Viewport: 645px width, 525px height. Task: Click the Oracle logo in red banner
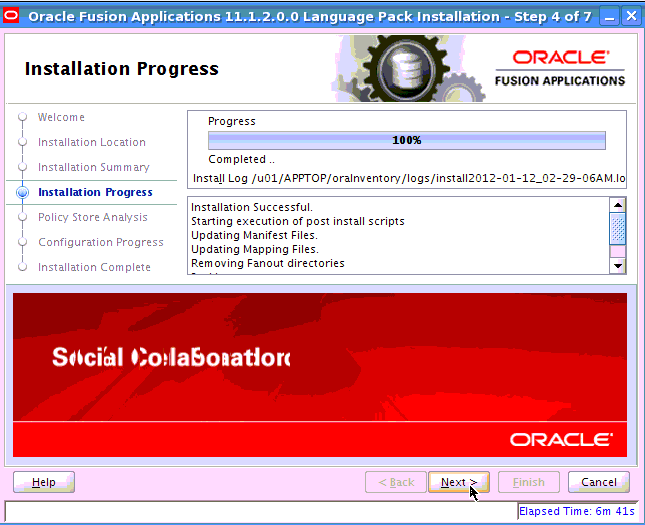[561, 440]
